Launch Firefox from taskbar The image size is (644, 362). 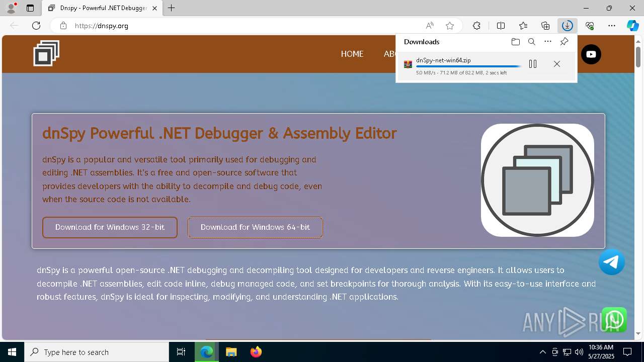pos(256,352)
